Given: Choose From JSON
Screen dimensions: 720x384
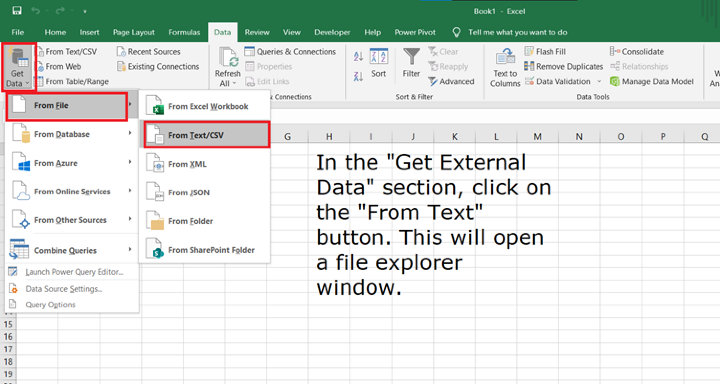Looking at the screenshot, I should tap(206, 192).
